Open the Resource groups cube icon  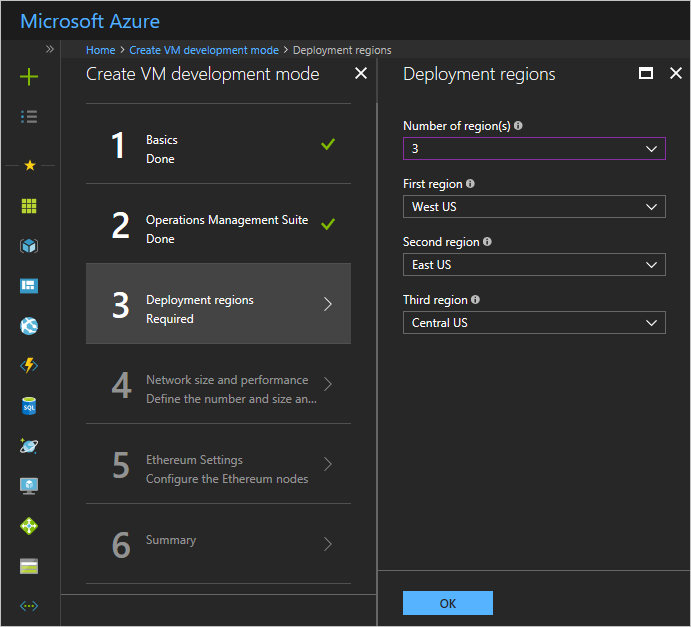[29, 246]
